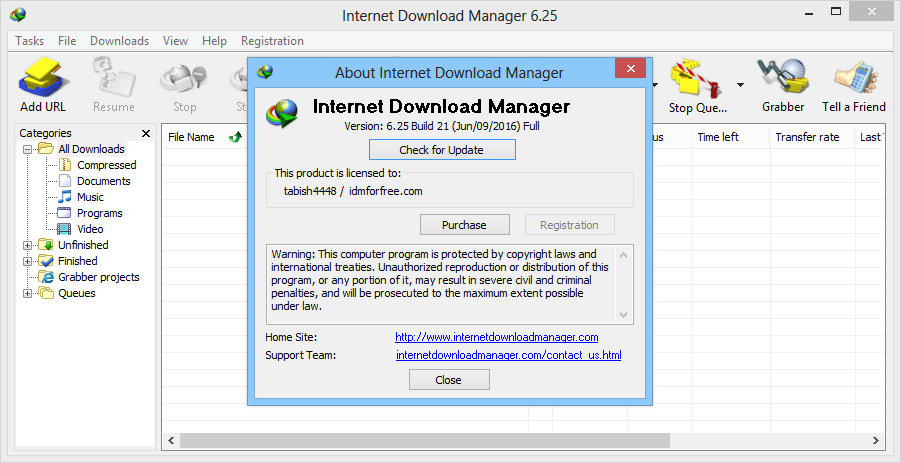Image resolution: width=901 pixels, height=463 pixels.
Task: Expand the Finished tree node
Action: 26,261
